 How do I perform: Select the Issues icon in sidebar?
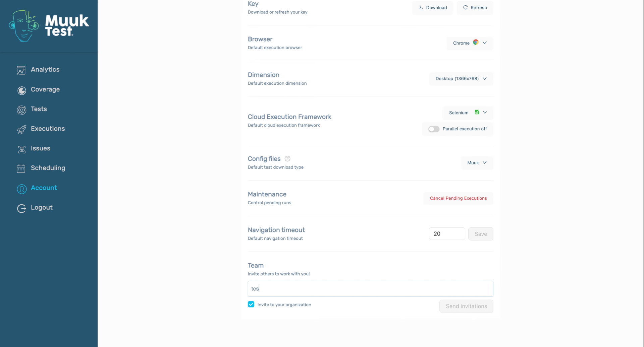pyautogui.click(x=21, y=149)
